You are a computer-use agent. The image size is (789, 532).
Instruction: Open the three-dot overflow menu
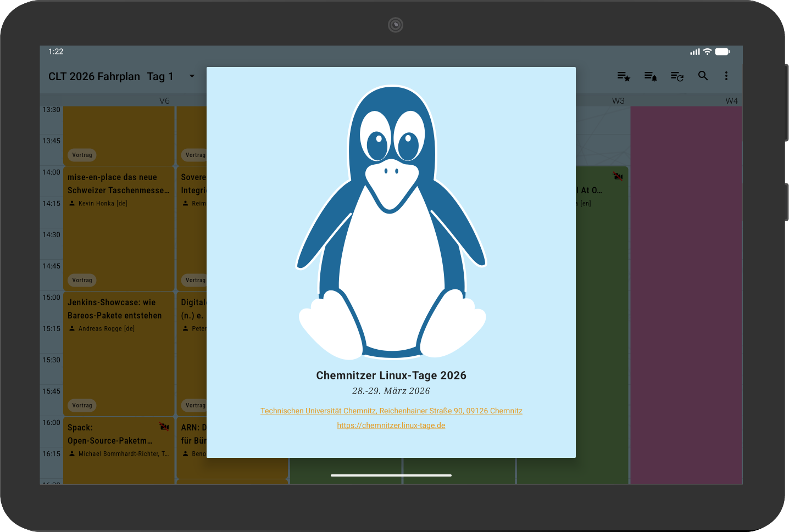726,76
